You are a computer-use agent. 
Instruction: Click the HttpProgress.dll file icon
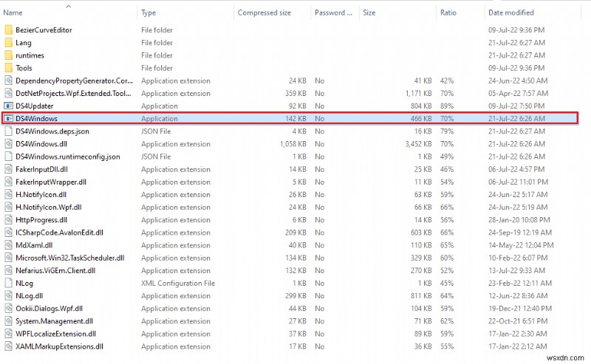click(8, 220)
